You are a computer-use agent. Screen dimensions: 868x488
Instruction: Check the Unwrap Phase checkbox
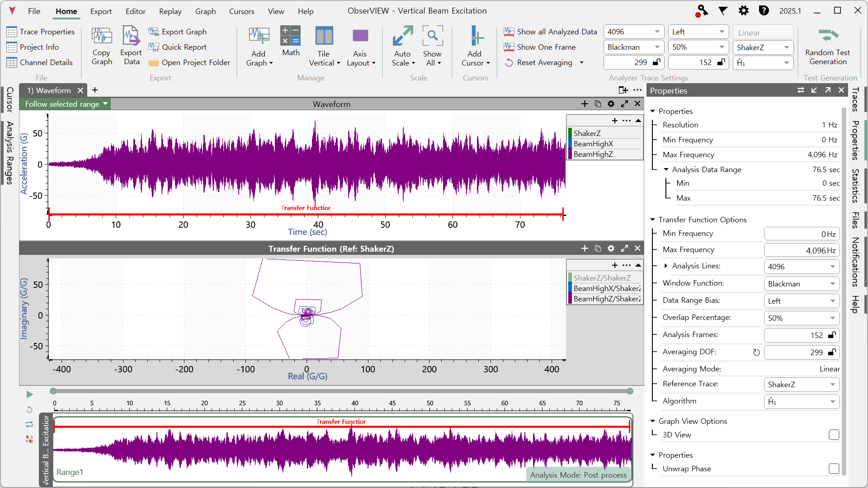pos(834,469)
